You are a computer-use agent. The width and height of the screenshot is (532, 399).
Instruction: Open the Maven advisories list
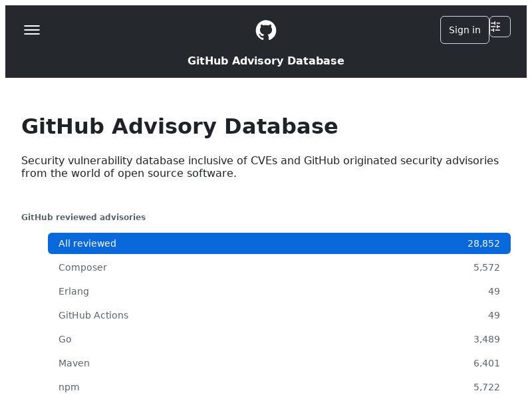pyautogui.click(x=74, y=363)
